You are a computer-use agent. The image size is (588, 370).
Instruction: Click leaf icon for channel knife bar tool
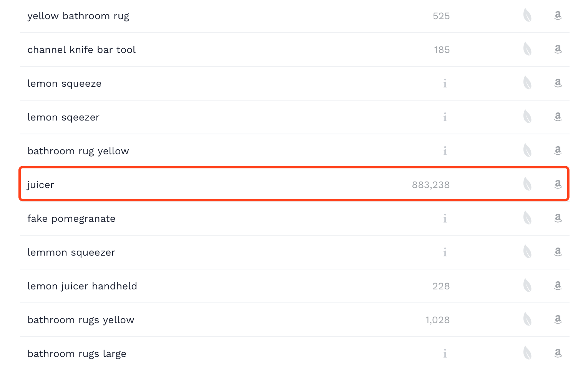coord(527,49)
